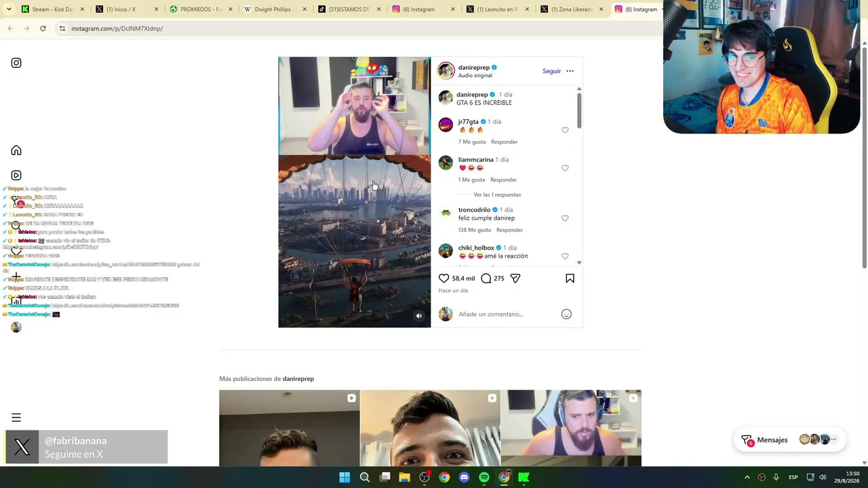Image resolution: width=868 pixels, height=488 pixels.
Task: Switch to '(1) Inicio / X' tab
Action: point(127,9)
